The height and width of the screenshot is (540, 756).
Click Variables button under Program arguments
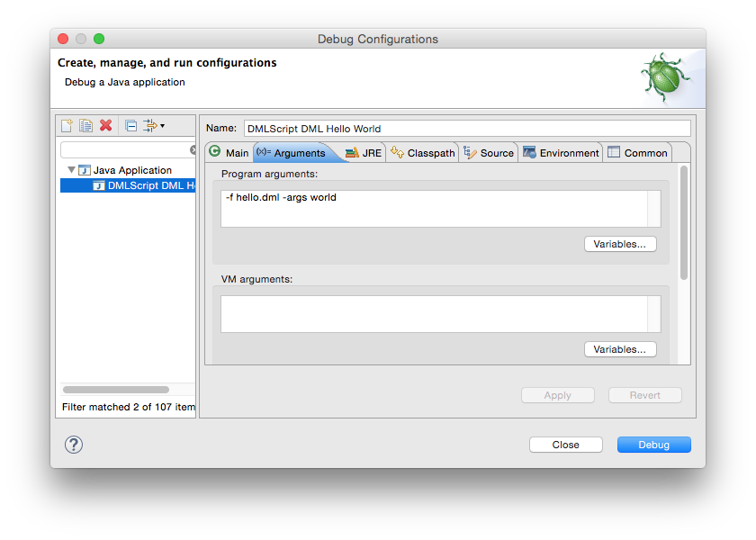[620, 244]
